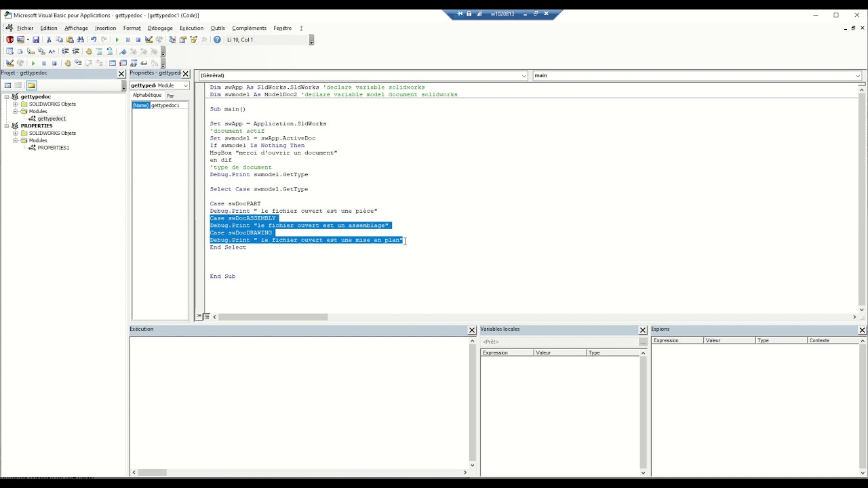868x488 pixels.
Task: Click the Step Into debug icon
Action: click(78, 63)
